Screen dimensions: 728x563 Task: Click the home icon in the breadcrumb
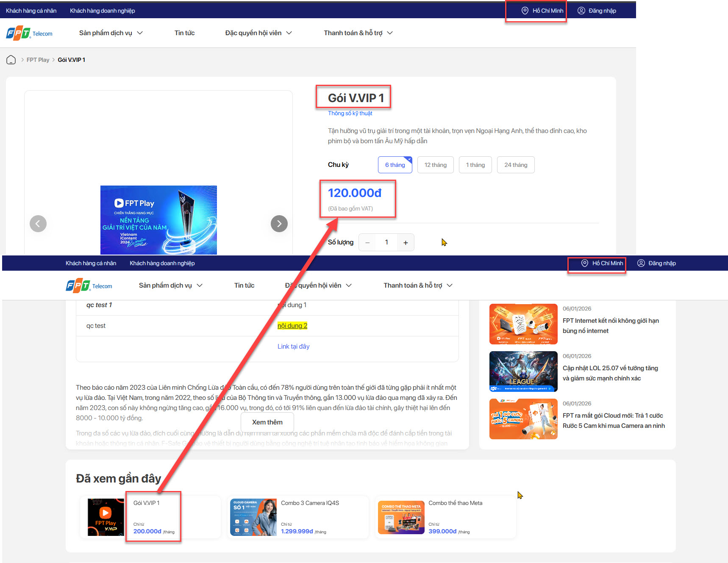(11, 60)
